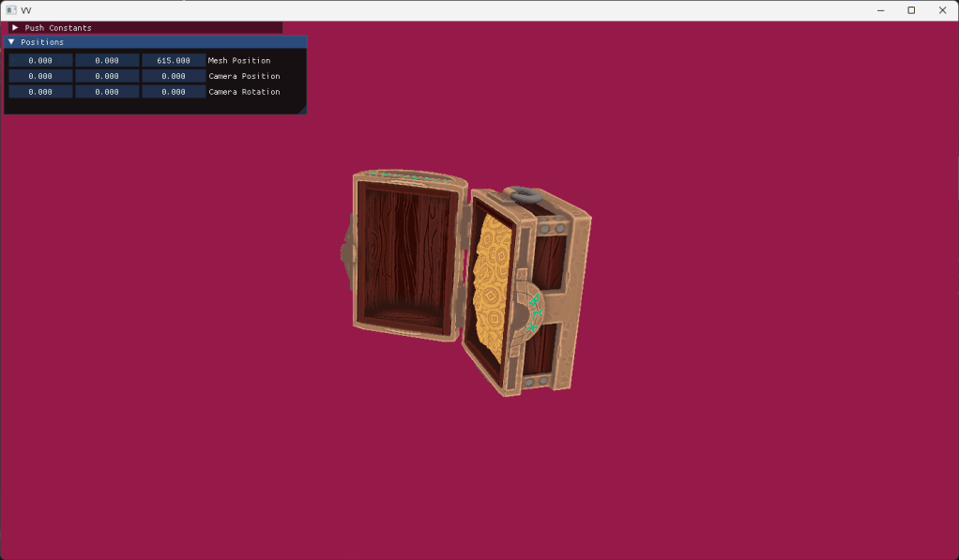
Task: Grab the Positions panel resize grip corner
Action: coord(302,111)
